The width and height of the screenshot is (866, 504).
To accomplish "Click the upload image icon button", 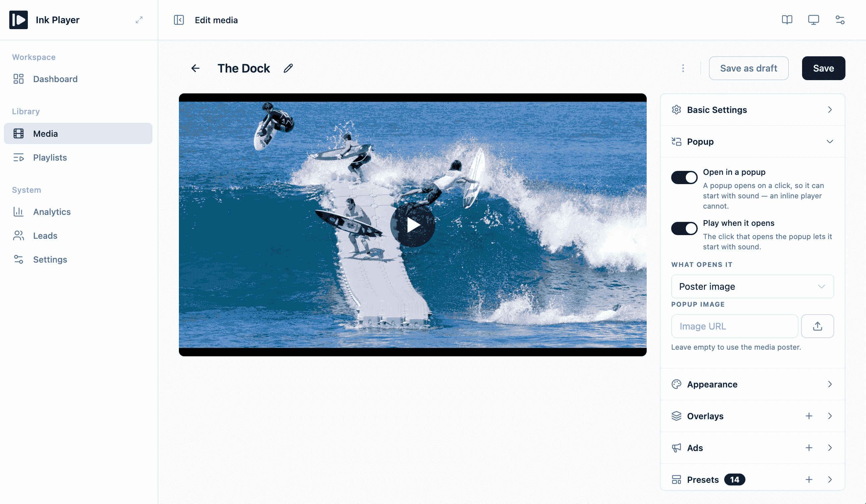I will point(818,326).
